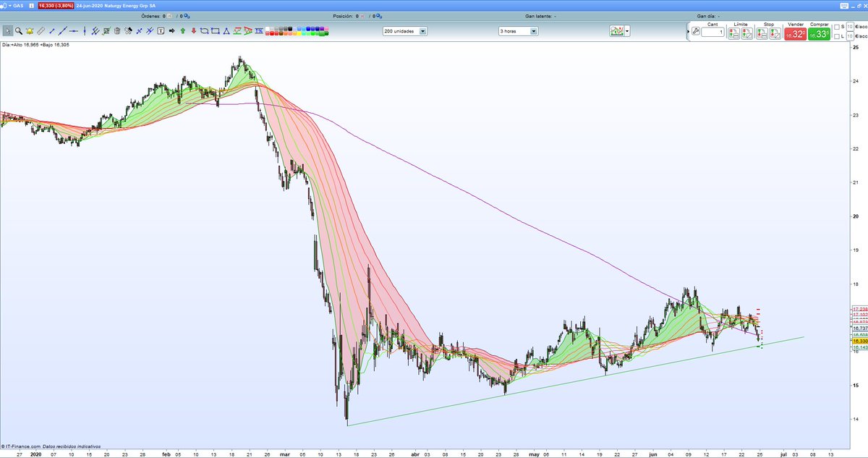Select the alarm bell tool
Viewport: 868px width, 458px height.
(x=30, y=31)
